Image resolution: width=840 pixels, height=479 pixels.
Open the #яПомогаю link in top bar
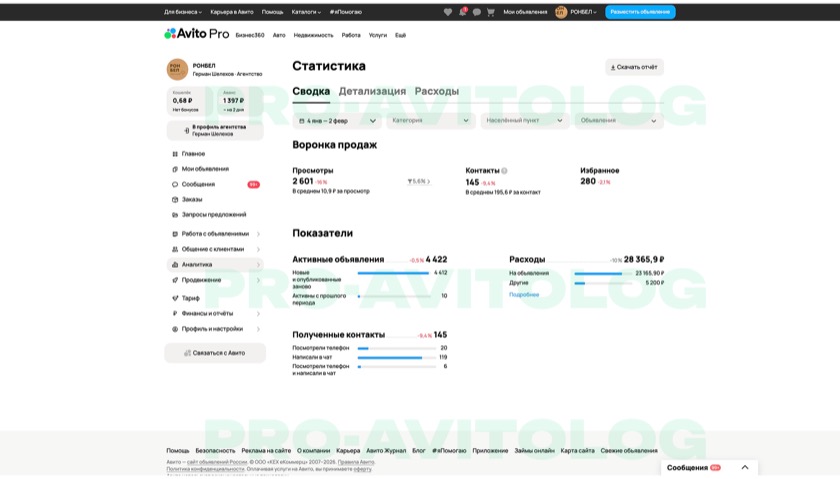click(346, 12)
